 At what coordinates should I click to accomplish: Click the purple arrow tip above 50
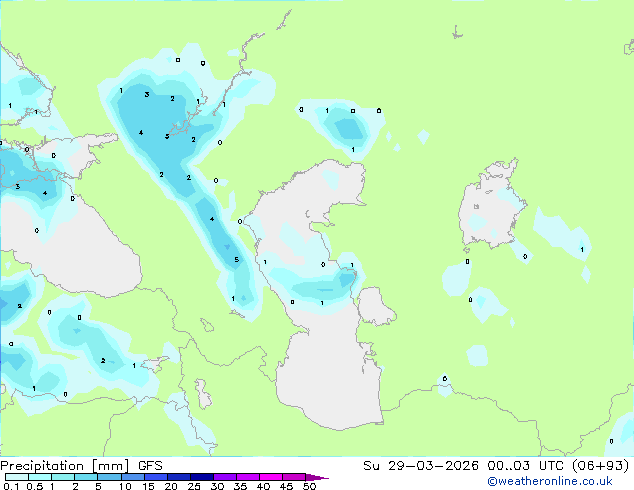pyautogui.click(x=317, y=477)
